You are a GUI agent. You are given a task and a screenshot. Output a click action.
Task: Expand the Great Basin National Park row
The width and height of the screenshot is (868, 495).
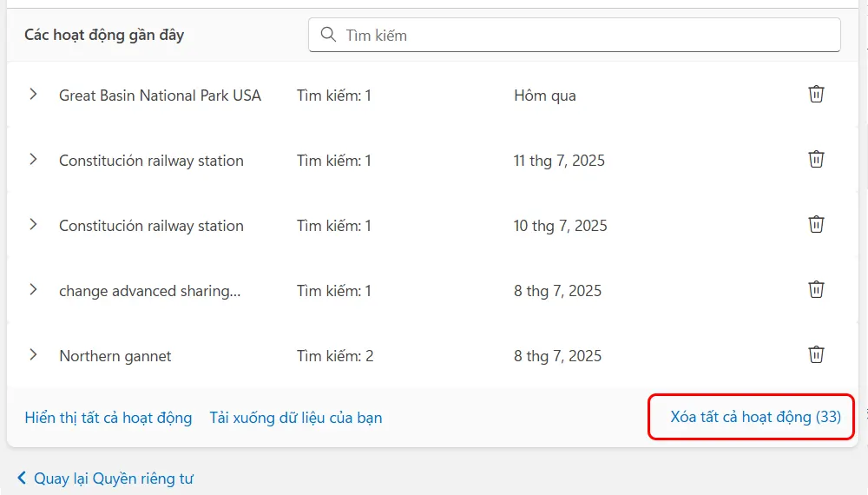pyautogui.click(x=33, y=95)
